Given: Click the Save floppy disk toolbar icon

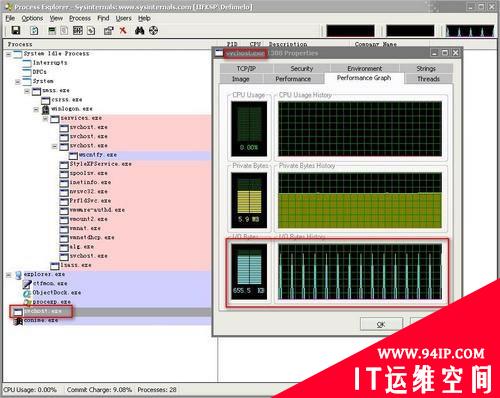Looking at the screenshot, I should tap(16, 31).
